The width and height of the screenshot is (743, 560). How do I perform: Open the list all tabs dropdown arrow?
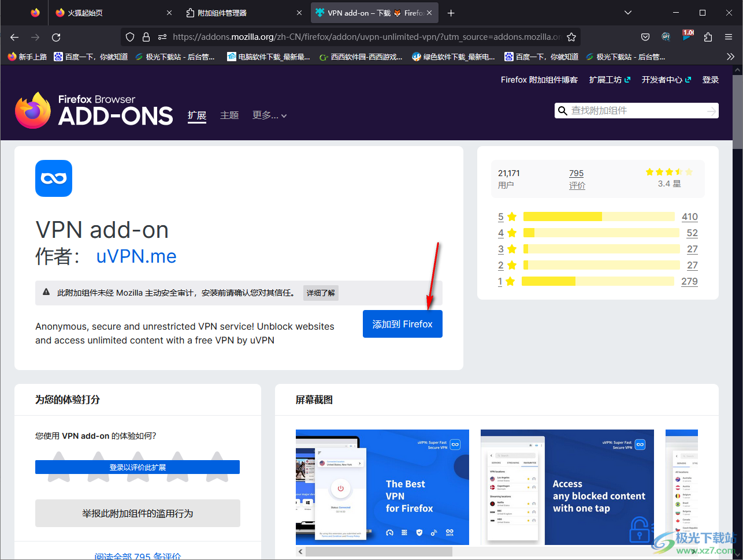[x=628, y=13]
